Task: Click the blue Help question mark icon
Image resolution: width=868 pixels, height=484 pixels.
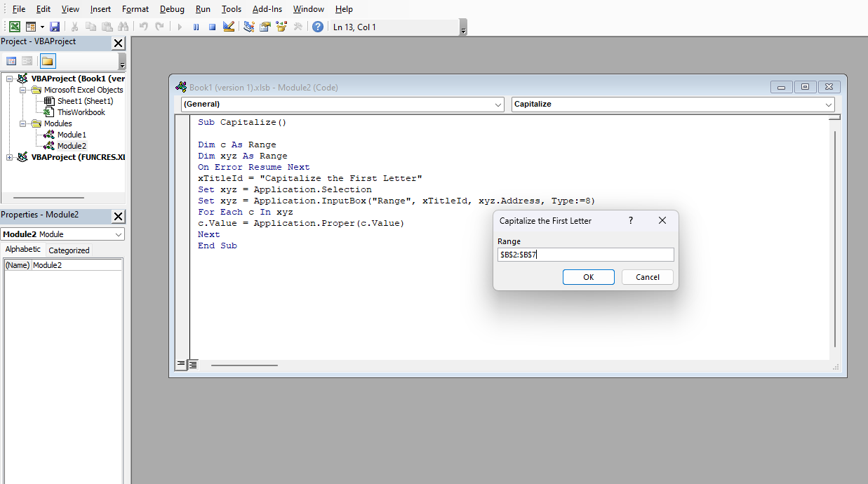Action: (x=318, y=27)
